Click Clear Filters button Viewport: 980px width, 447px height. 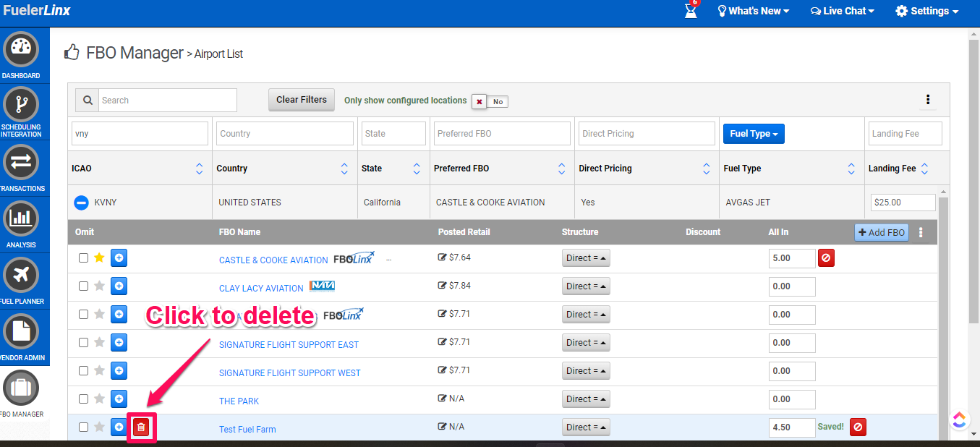tap(302, 100)
